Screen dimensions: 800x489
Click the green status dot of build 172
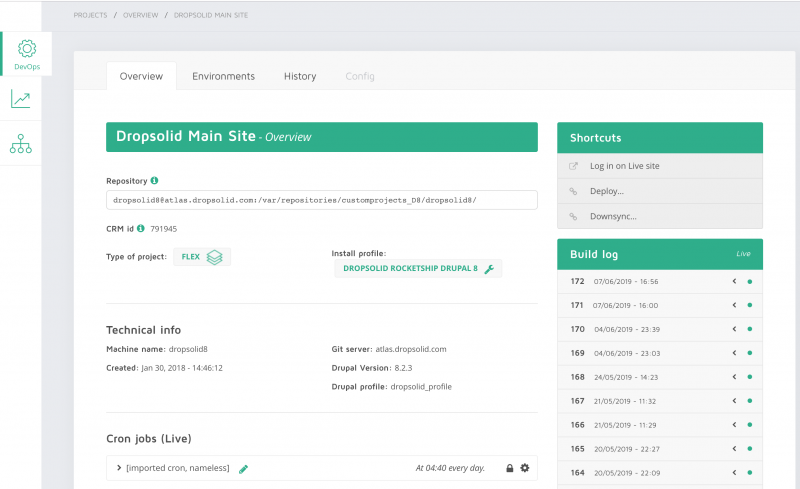(749, 281)
